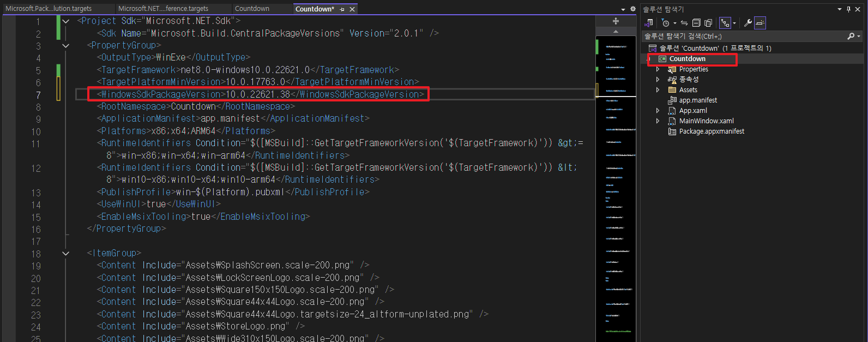Open the editor tab settings gear
868x342 pixels.
tap(633, 9)
